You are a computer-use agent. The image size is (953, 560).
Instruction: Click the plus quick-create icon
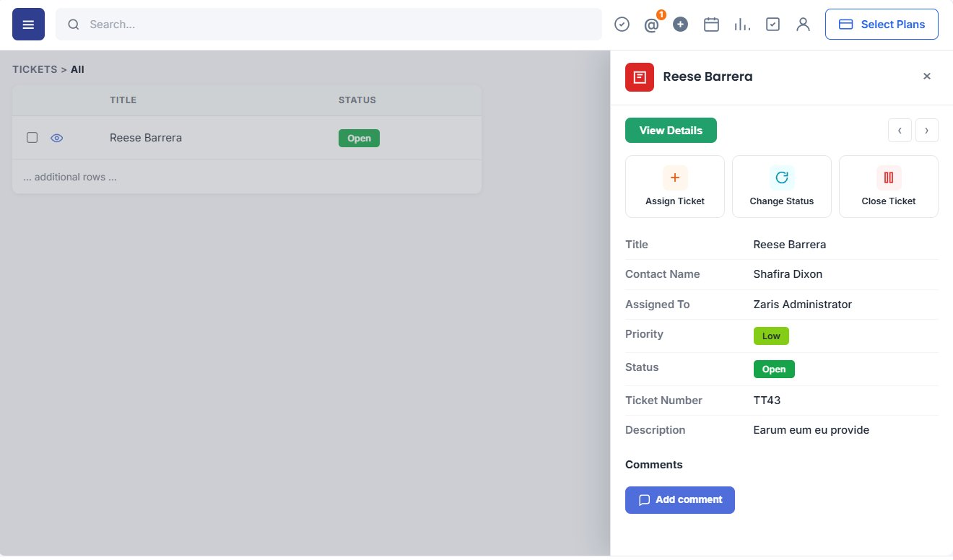click(x=680, y=25)
